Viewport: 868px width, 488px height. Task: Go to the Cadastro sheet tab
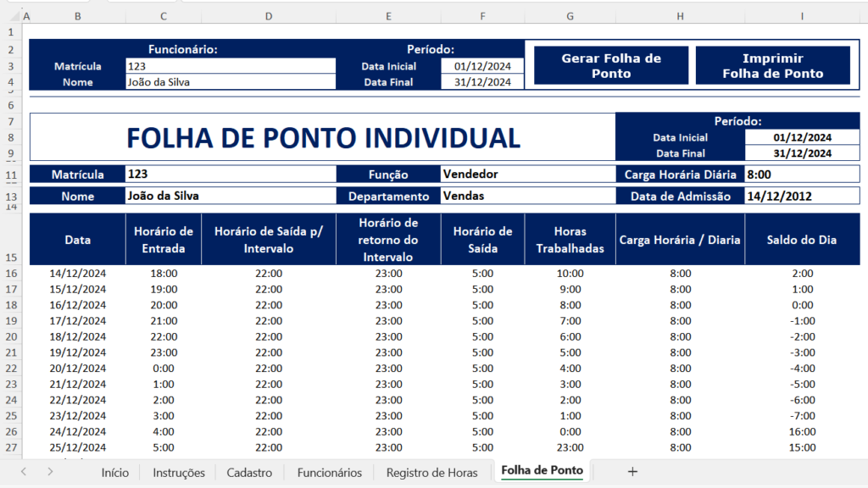tap(249, 473)
